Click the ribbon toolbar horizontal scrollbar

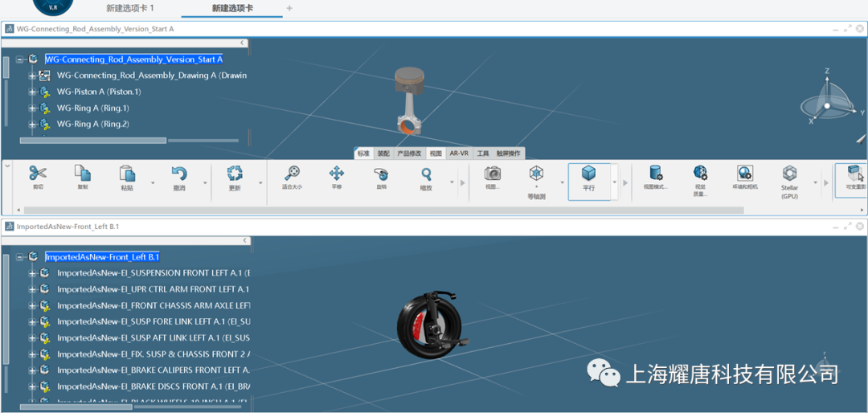[x=383, y=211]
